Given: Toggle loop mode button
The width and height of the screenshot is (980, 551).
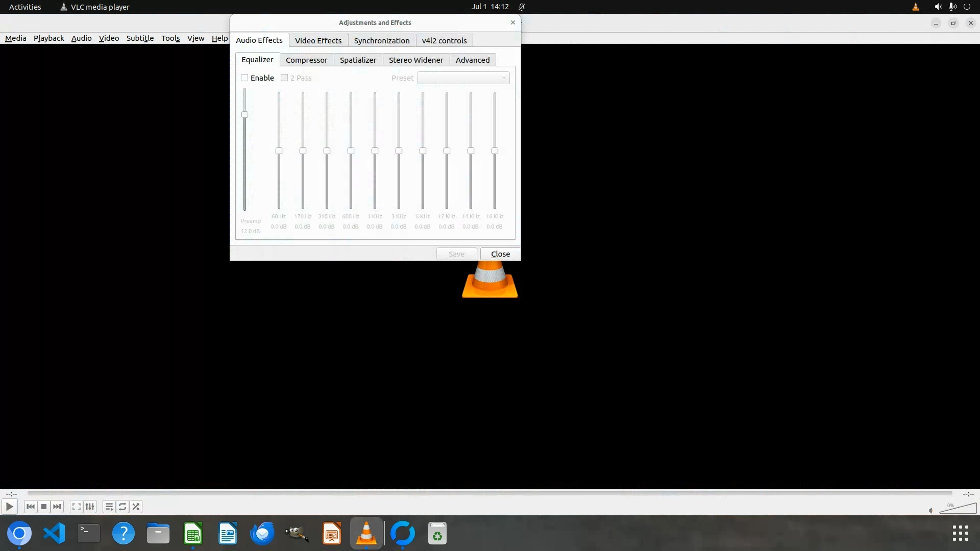Looking at the screenshot, I should [x=122, y=507].
